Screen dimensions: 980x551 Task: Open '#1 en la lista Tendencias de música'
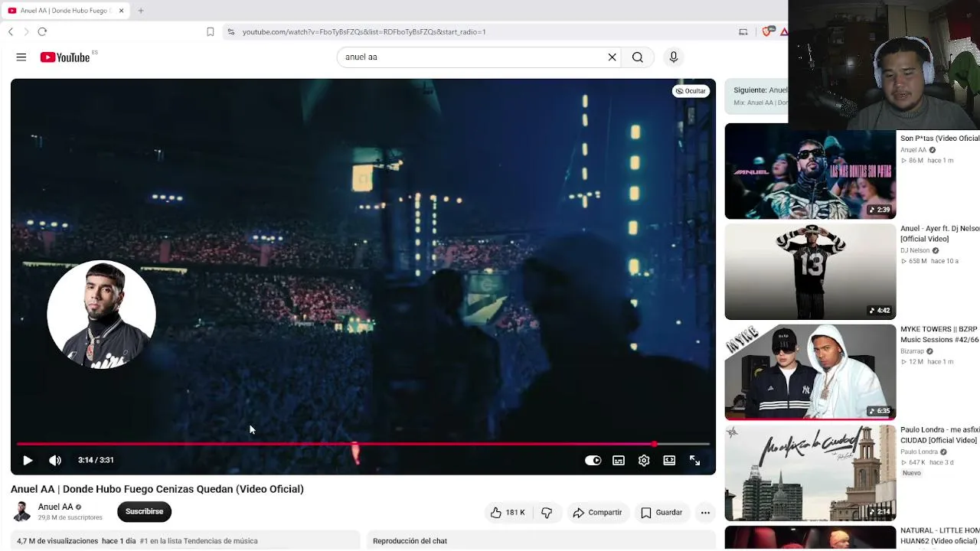(x=198, y=541)
